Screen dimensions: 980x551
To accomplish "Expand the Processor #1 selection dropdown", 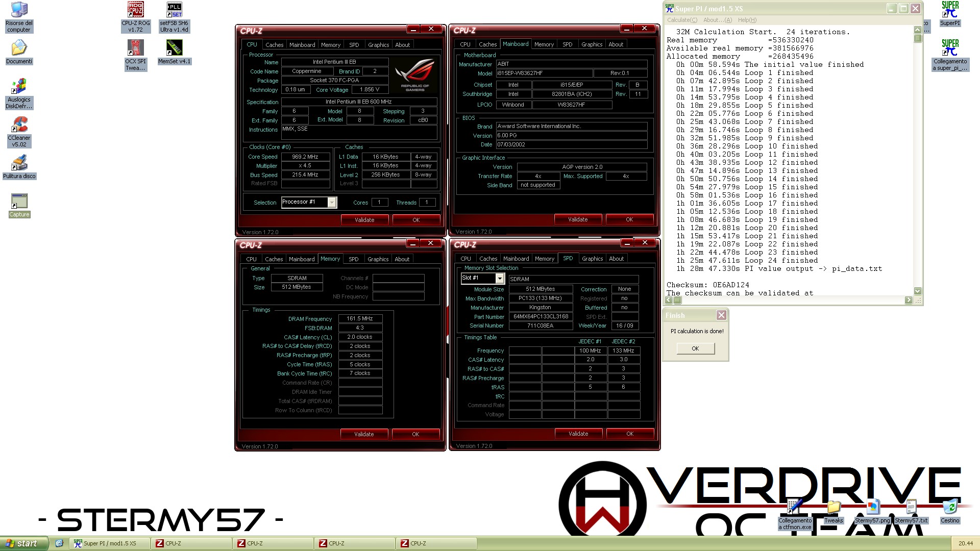I will [x=332, y=203].
